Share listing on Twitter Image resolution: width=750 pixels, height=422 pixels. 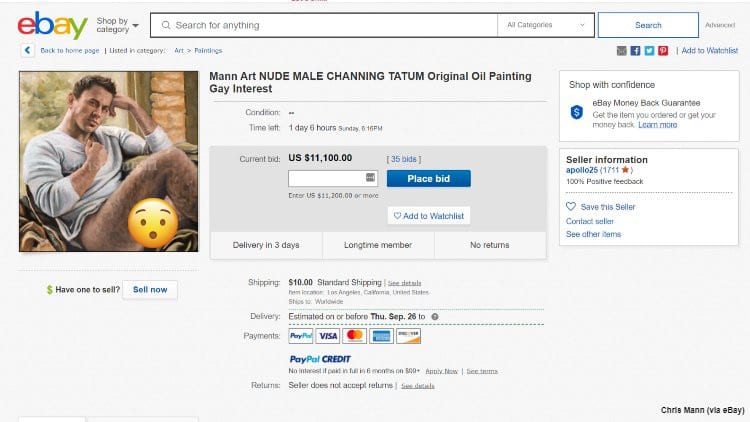649,50
